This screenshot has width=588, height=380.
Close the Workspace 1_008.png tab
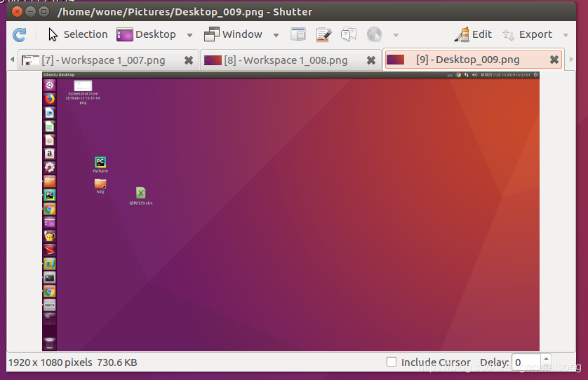pos(371,60)
